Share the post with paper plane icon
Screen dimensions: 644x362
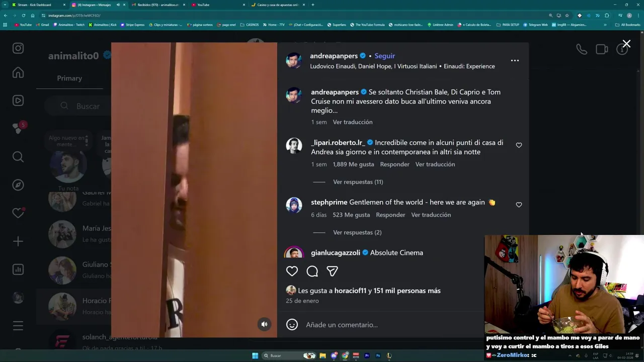[x=332, y=271]
